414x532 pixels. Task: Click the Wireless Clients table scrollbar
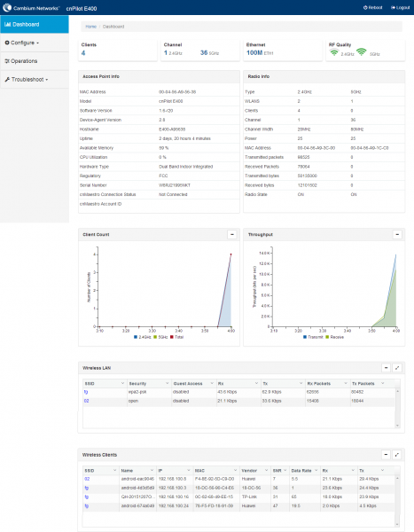[x=397, y=501]
